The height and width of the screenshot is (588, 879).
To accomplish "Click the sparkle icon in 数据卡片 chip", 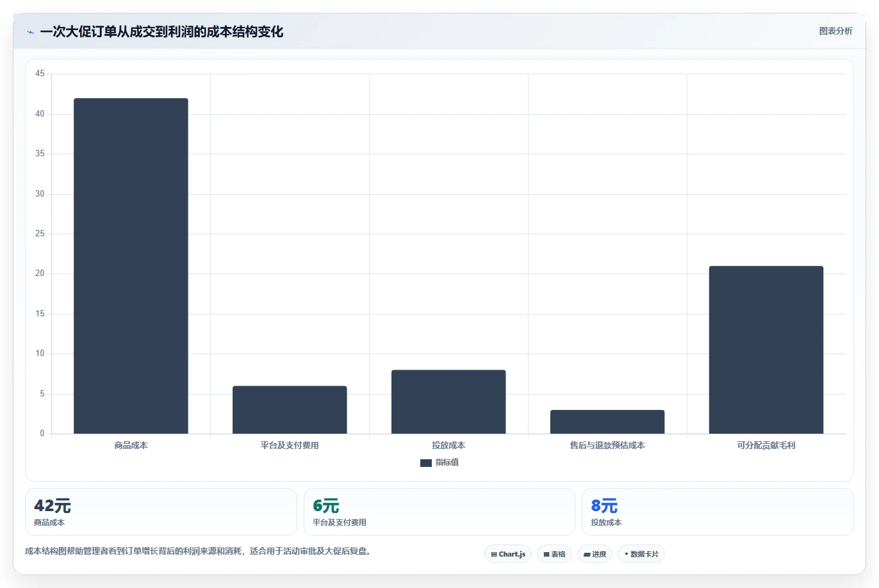I will (627, 554).
